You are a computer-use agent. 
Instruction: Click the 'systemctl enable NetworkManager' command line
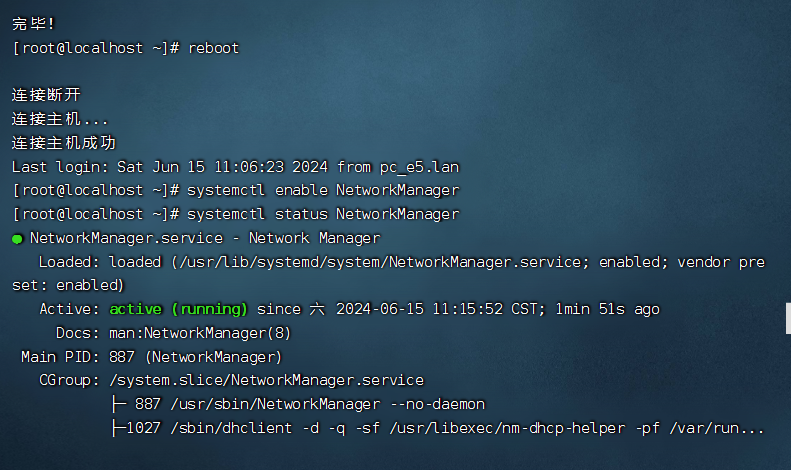click(323, 191)
